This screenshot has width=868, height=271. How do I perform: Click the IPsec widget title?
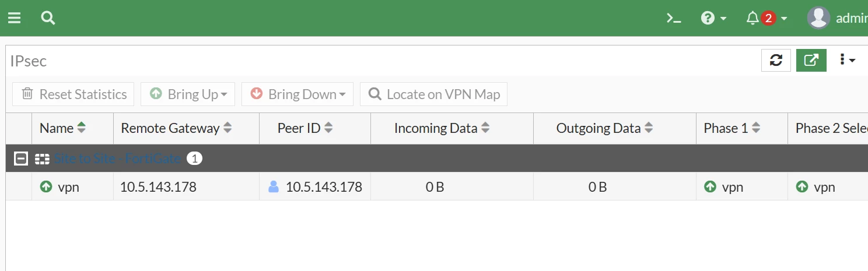point(28,61)
